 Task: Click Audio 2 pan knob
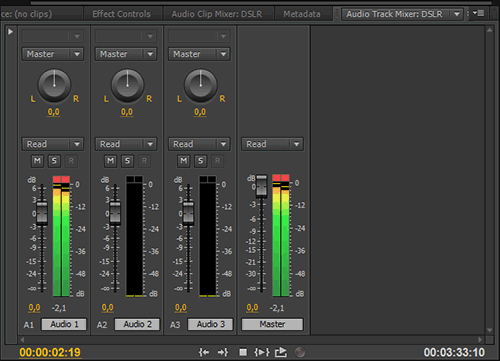[x=127, y=86]
